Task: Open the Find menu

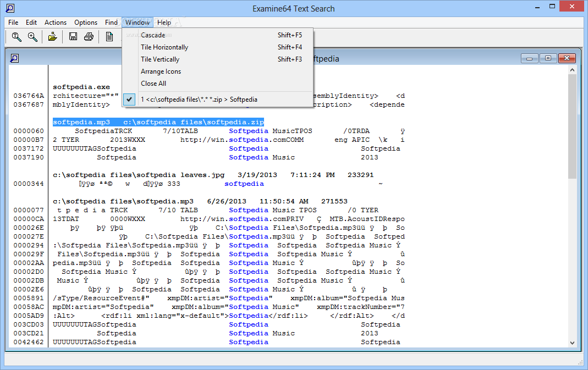Action: coord(111,23)
